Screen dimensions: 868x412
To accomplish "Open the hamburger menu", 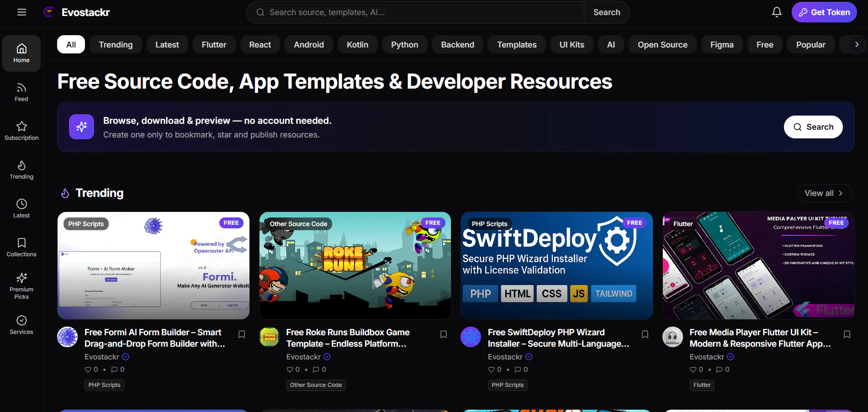I will pos(21,12).
